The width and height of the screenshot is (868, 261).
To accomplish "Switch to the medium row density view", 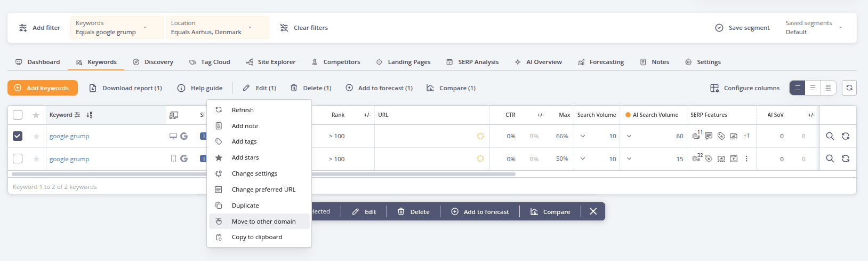I will tap(813, 88).
